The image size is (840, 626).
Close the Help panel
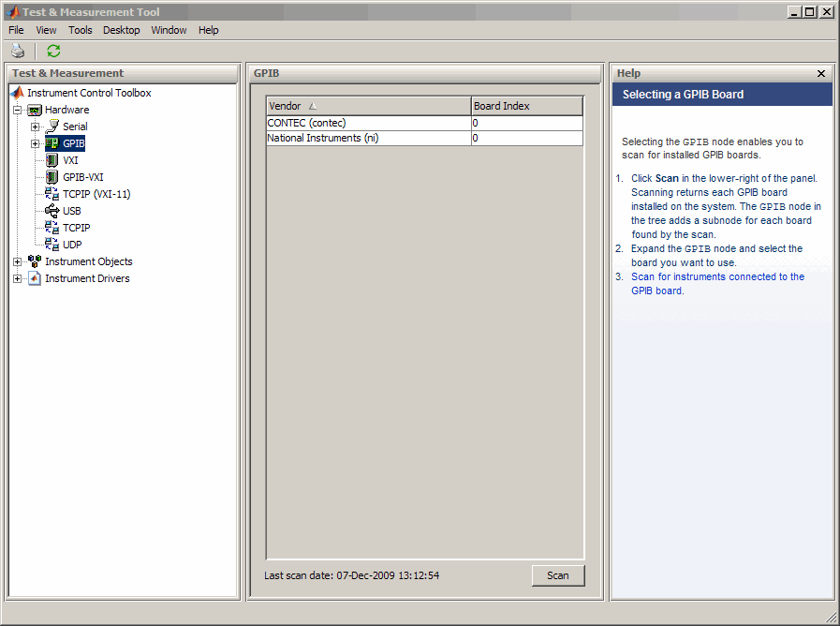(821, 73)
